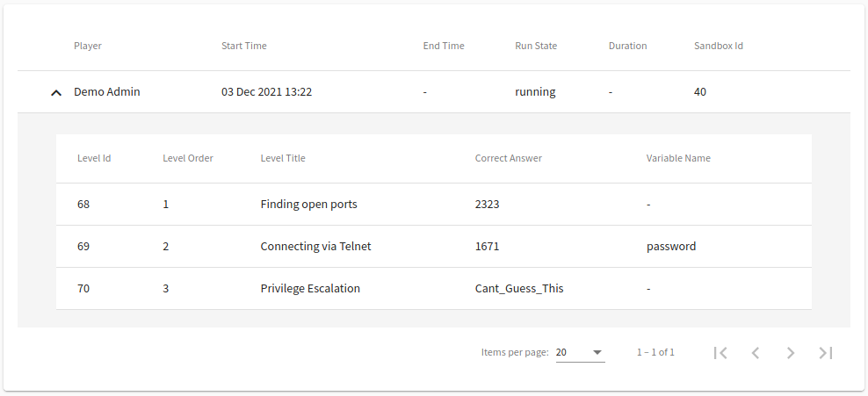
Task: Go to first page of results
Action: [x=720, y=352]
